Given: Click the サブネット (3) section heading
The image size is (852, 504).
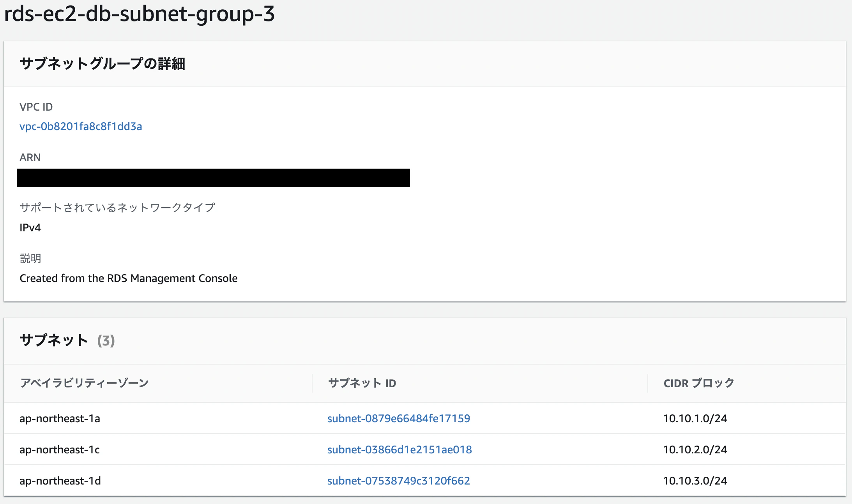Looking at the screenshot, I should click(x=67, y=340).
